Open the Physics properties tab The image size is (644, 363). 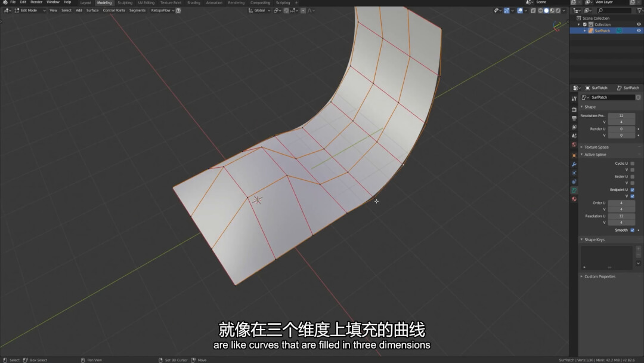tap(574, 173)
